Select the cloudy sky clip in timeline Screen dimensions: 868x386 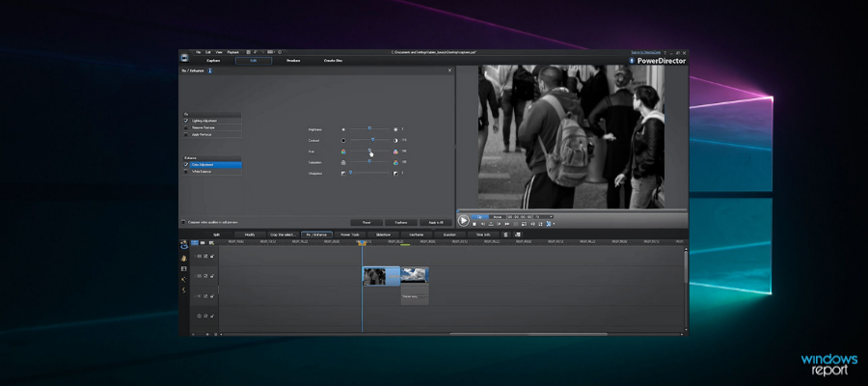[415, 276]
